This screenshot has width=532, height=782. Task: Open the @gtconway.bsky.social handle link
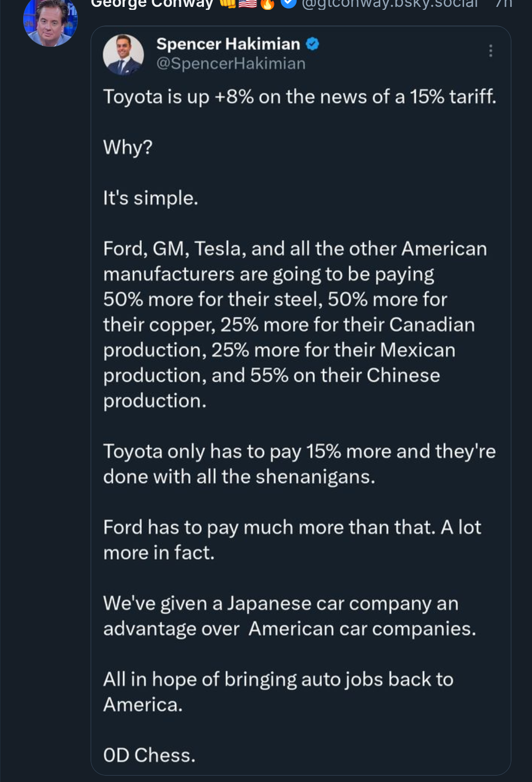coord(390,4)
